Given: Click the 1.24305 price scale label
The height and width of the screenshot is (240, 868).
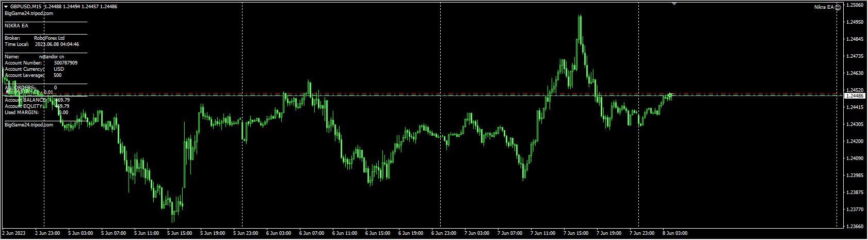Looking at the screenshot, I should [x=855, y=124].
